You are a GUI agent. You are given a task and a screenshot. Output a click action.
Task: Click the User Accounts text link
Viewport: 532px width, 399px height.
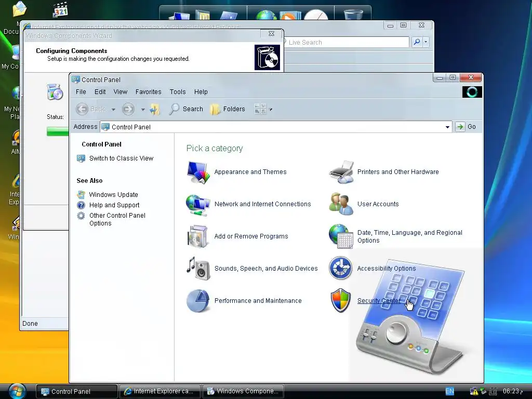click(378, 204)
